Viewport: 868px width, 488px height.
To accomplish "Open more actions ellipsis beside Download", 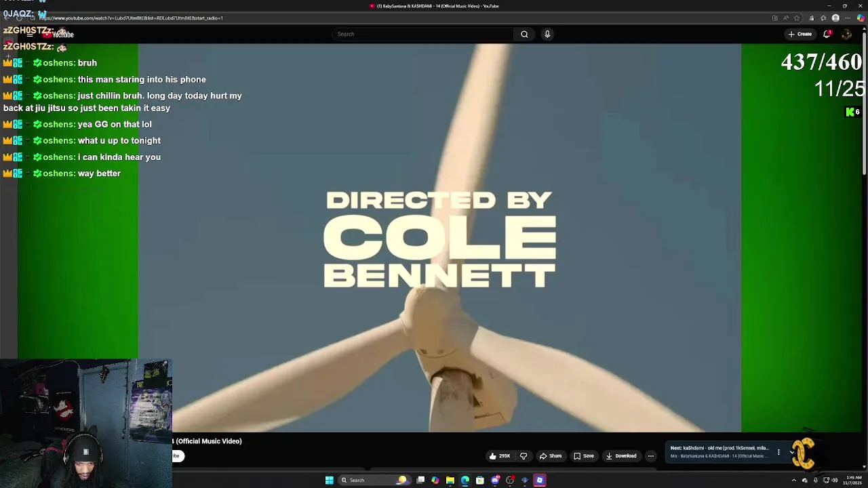I will point(651,456).
